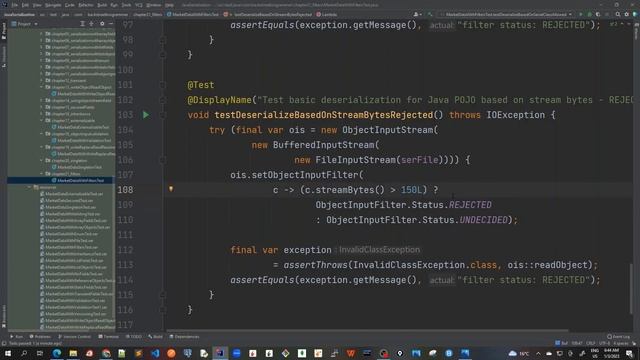640x360 pixels.
Task: Open IDE settings gear in top toolbar
Action: click(x=627, y=14)
